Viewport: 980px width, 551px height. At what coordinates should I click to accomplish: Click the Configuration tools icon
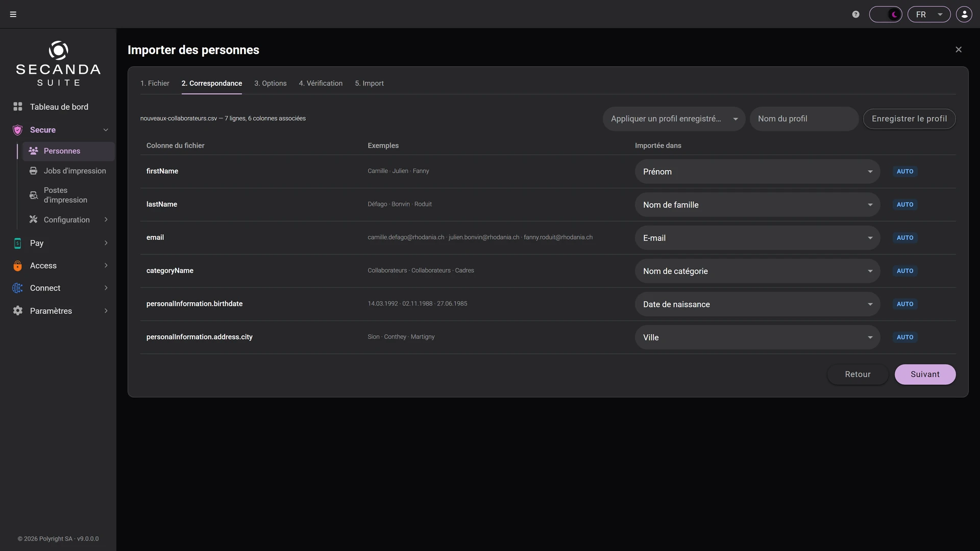[x=34, y=219]
